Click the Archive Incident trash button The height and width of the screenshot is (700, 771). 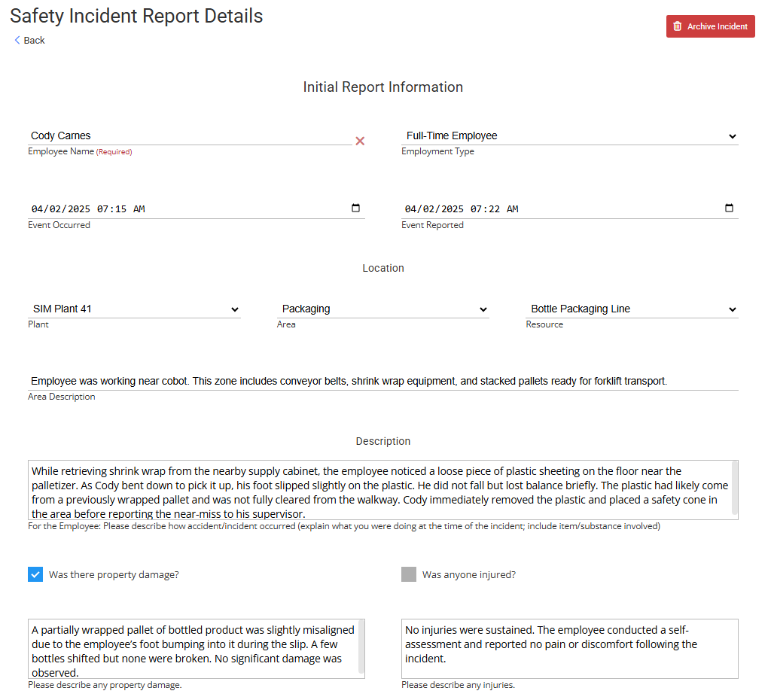[x=710, y=26]
